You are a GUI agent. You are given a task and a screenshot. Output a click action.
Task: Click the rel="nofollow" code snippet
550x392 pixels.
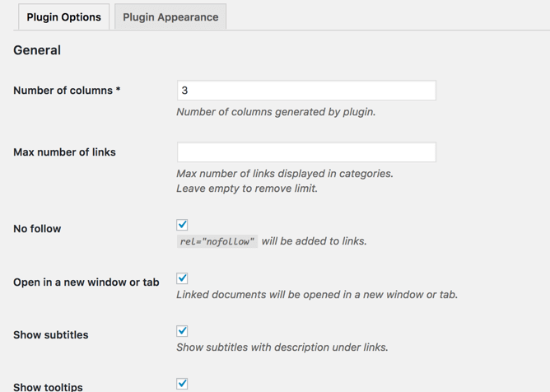(x=217, y=242)
